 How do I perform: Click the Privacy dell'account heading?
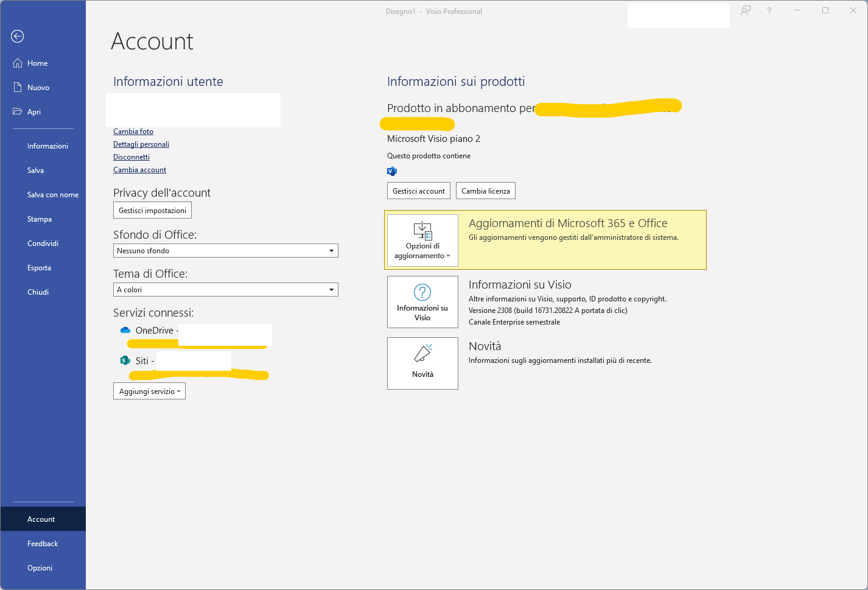162,193
